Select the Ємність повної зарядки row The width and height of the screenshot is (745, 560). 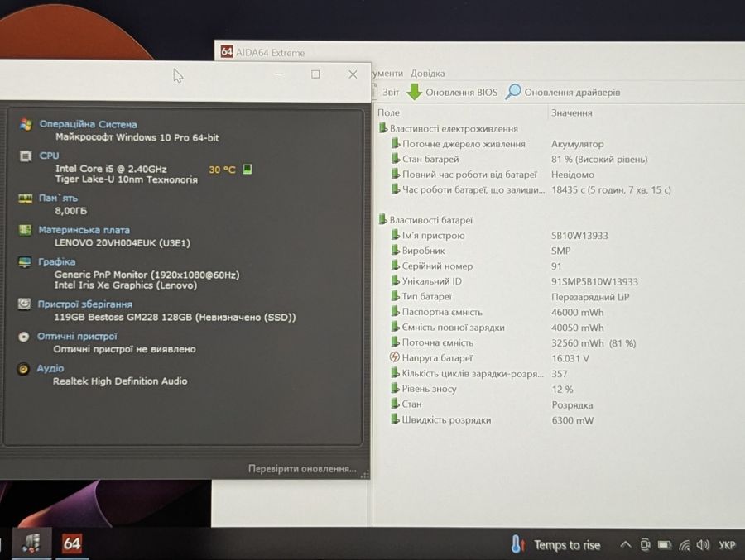[497, 328]
